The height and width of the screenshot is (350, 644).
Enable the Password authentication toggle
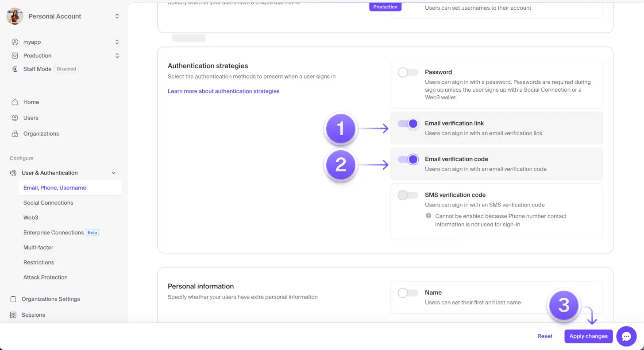(x=408, y=72)
